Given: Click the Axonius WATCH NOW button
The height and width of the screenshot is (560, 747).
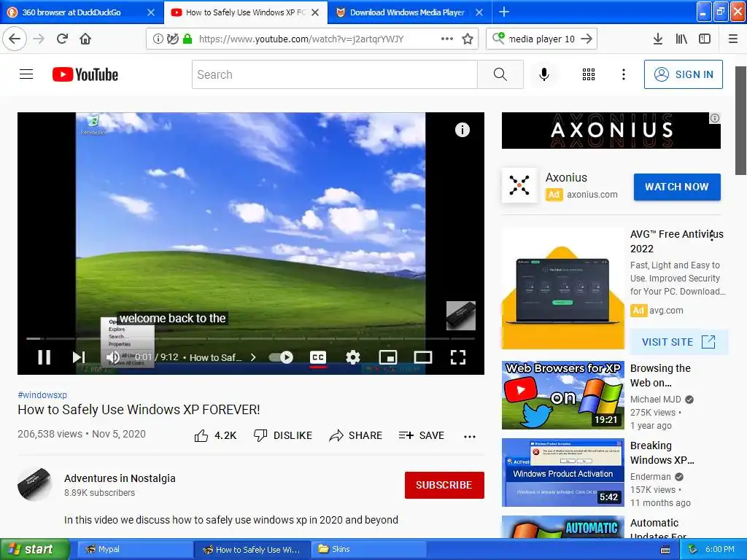Looking at the screenshot, I should pos(676,187).
